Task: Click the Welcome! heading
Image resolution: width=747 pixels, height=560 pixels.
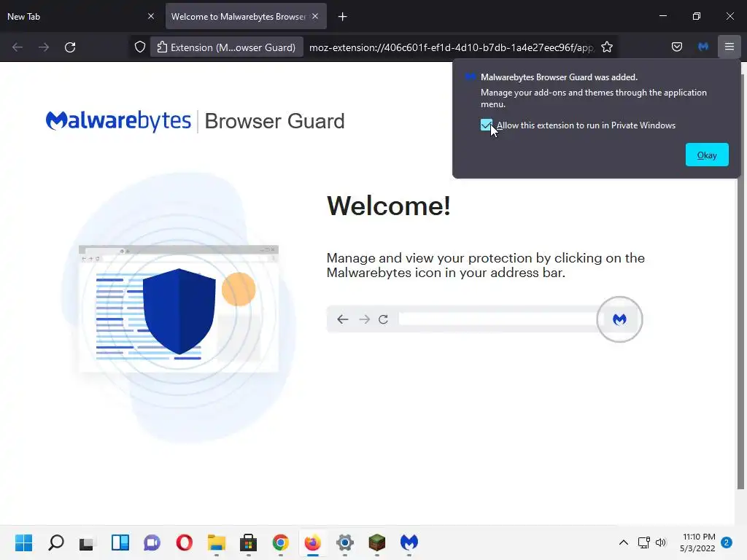Action: 388,206
